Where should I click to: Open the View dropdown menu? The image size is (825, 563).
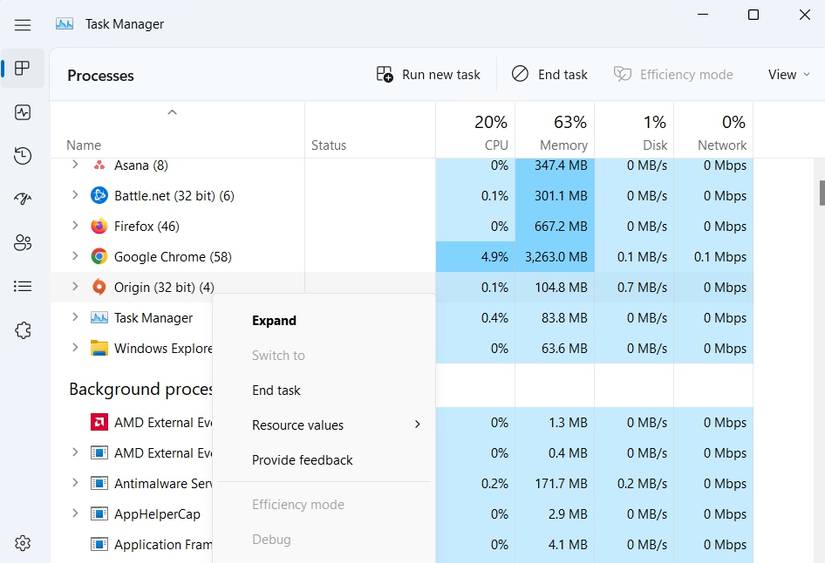tap(788, 75)
